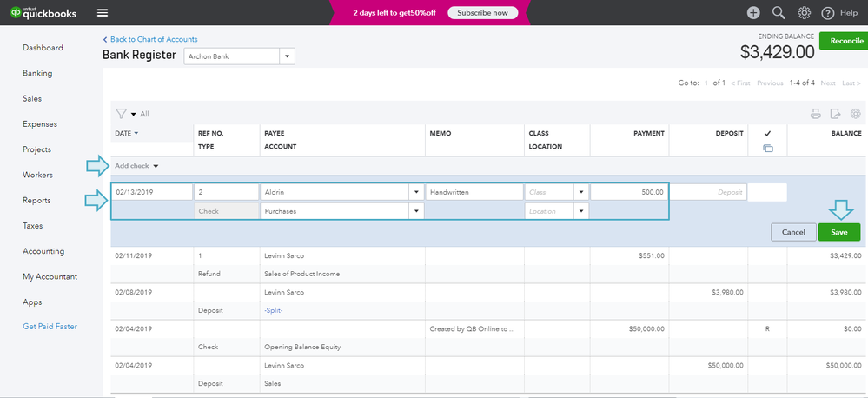Click the memo field with Handwritten
The width and height of the screenshot is (868, 398).
point(474,192)
